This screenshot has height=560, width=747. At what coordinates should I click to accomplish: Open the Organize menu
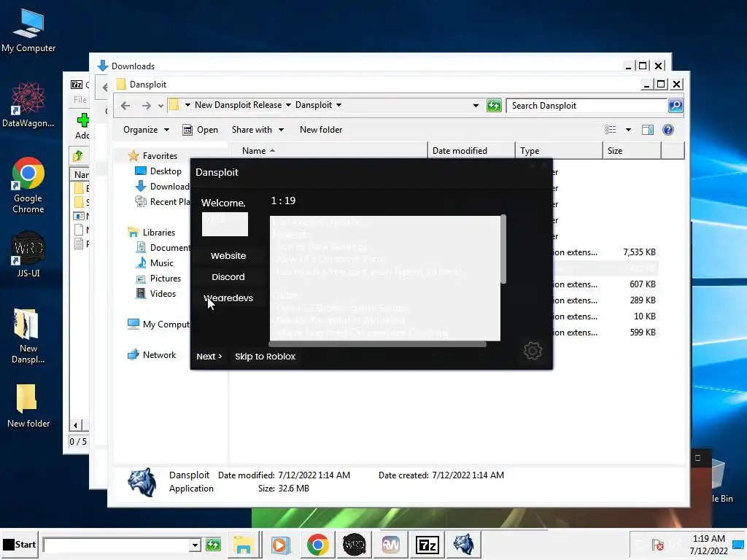[x=146, y=130]
